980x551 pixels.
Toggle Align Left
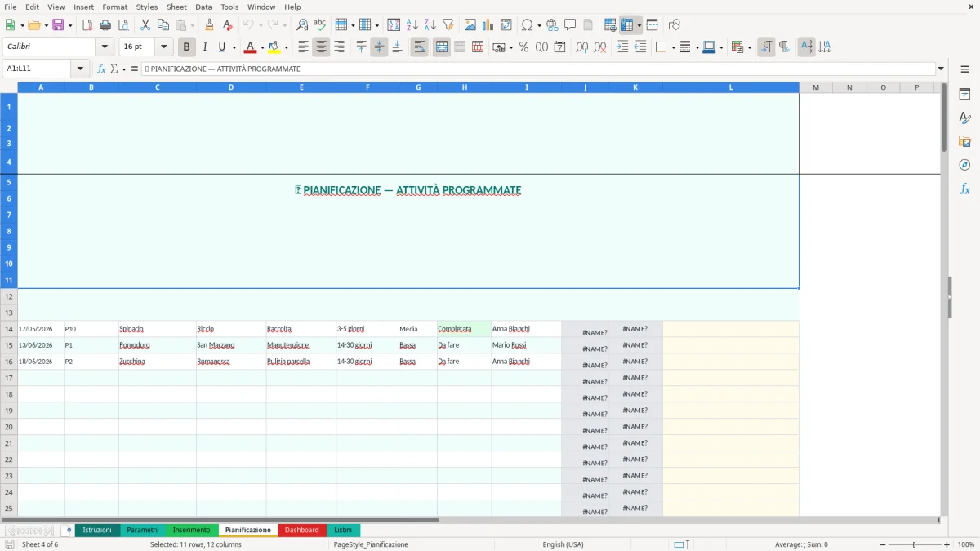click(x=303, y=47)
